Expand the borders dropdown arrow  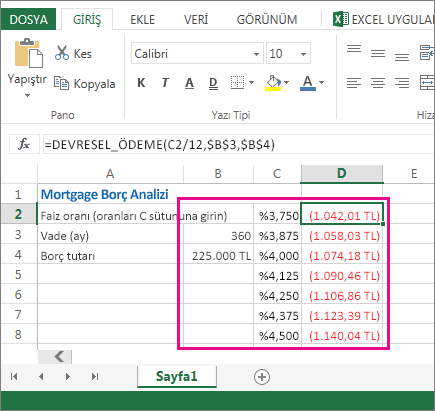click(251, 82)
